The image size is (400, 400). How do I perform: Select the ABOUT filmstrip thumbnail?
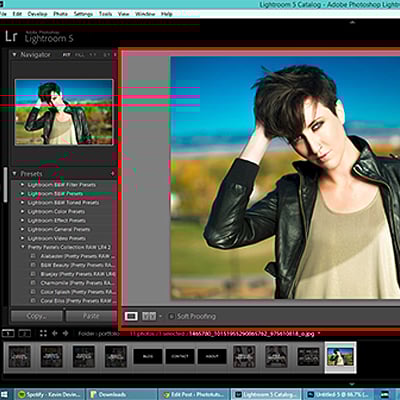212,356
